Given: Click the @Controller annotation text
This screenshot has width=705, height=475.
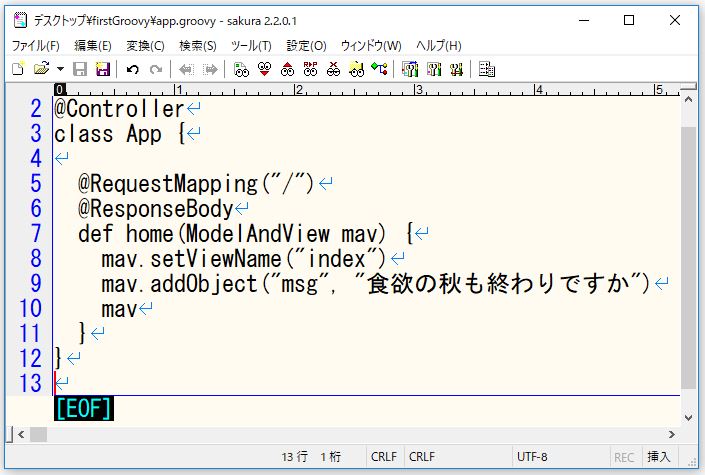Looking at the screenshot, I should [119, 109].
